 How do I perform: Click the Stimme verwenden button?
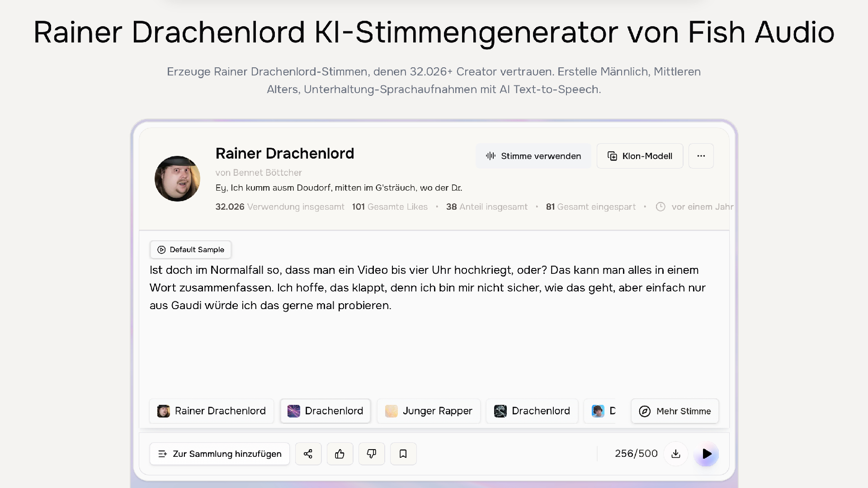pyautogui.click(x=533, y=156)
